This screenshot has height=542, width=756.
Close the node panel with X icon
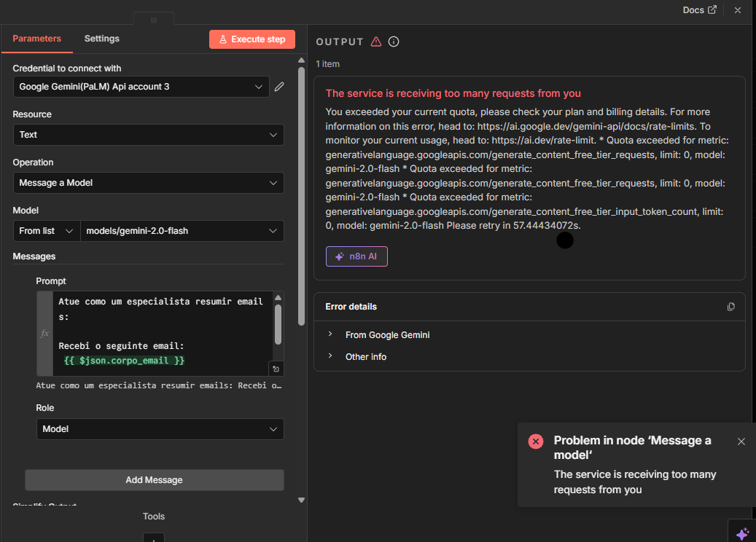tap(738, 10)
